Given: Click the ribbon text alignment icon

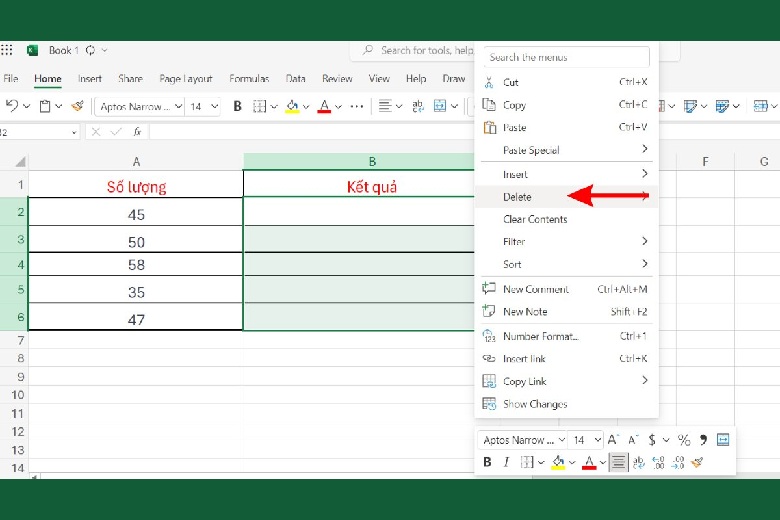Looking at the screenshot, I should 385,106.
